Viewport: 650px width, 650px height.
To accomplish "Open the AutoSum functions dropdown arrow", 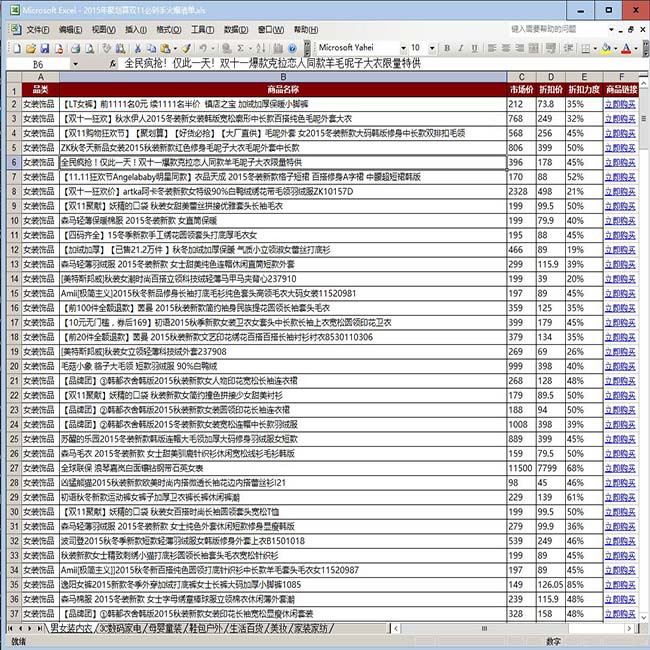I will click(250, 49).
